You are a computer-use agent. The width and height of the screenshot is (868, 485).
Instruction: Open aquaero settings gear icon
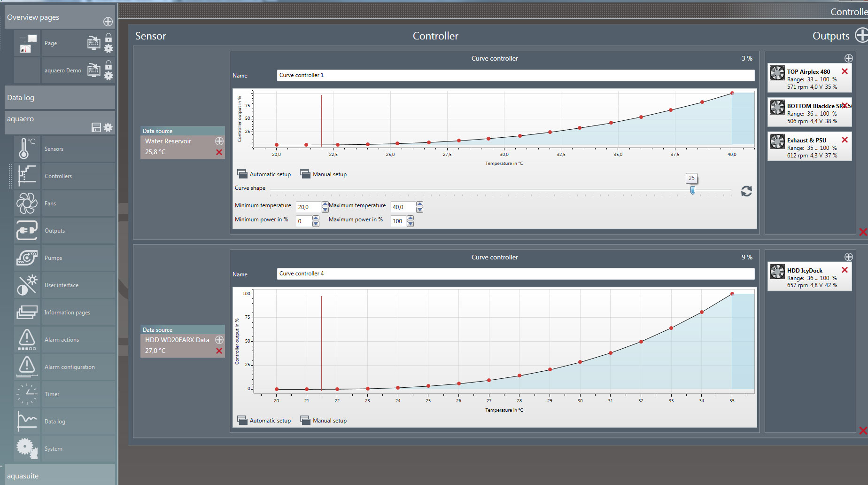(x=108, y=127)
